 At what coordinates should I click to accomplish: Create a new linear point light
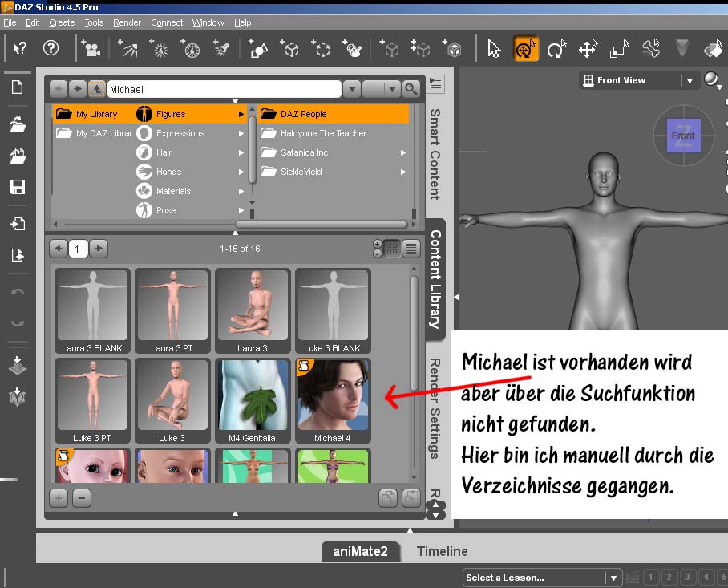click(x=190, y=48)
